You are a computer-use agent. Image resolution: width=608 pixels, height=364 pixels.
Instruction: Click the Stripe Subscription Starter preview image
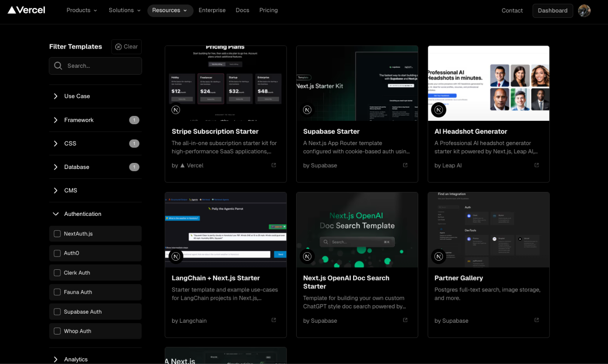tap(226, 83)
